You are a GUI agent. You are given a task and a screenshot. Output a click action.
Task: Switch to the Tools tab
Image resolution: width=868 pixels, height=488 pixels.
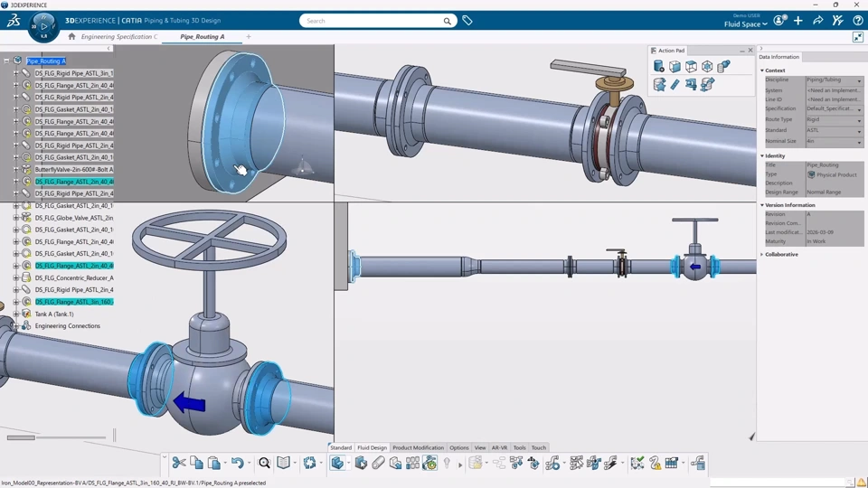click(519, 447)
